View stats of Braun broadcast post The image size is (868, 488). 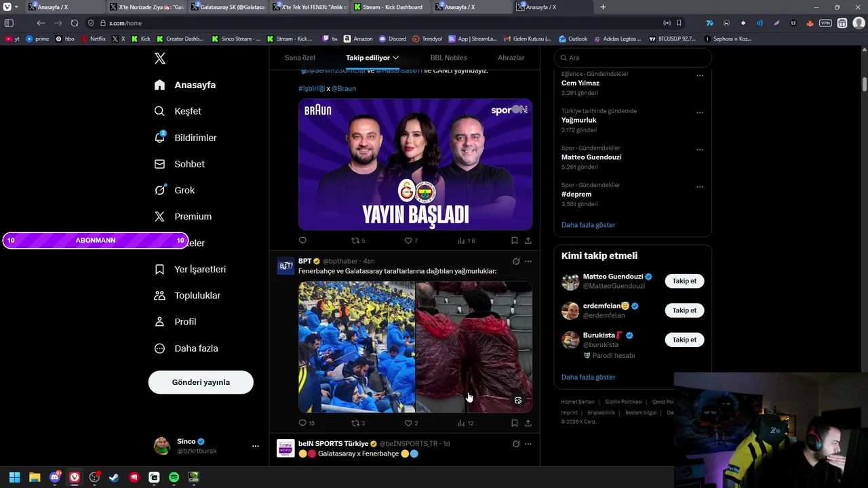pos(467,241)
